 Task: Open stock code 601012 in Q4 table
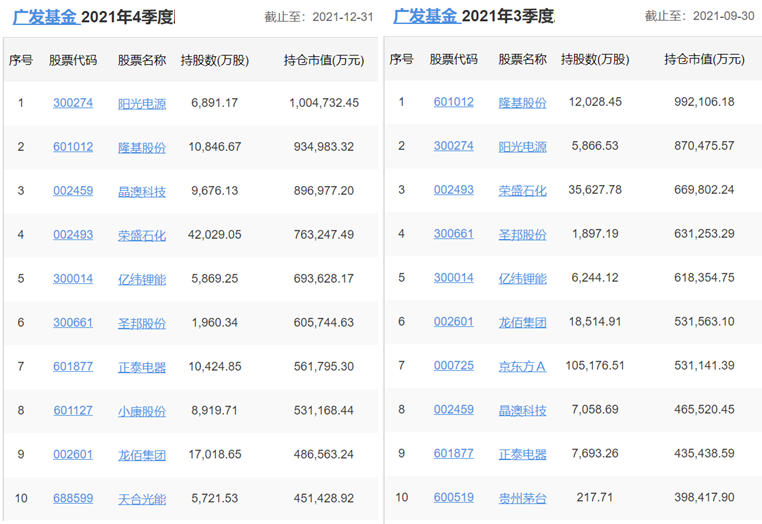tap(73, 147)
